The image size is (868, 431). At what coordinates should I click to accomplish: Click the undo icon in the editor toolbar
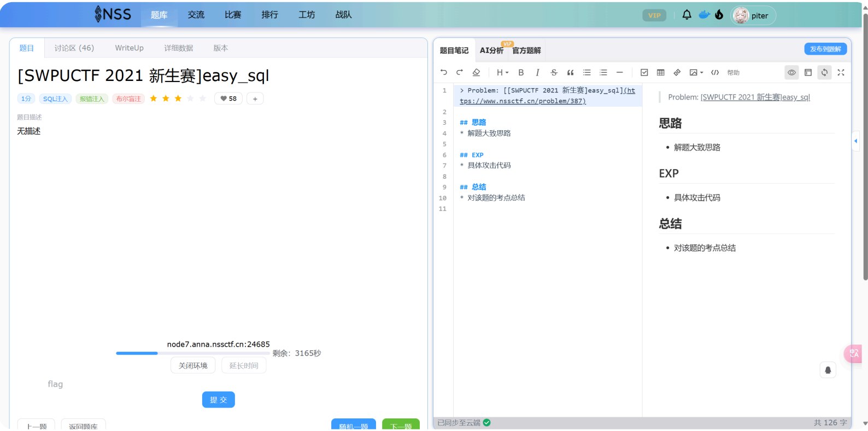[x=444, y=72]
